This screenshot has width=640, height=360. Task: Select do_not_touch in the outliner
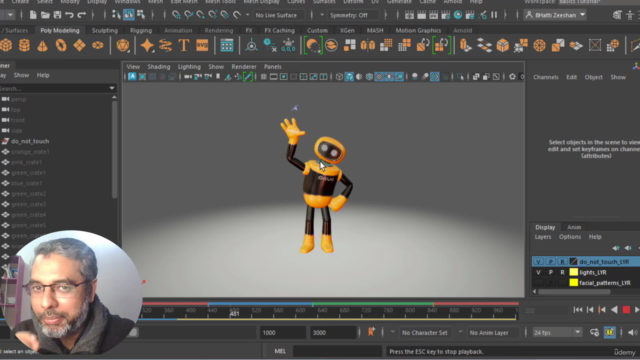click(30, 141)
